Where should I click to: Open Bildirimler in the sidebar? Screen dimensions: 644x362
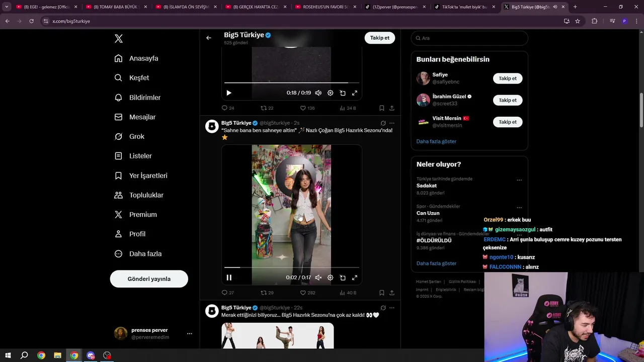point(137,98)
